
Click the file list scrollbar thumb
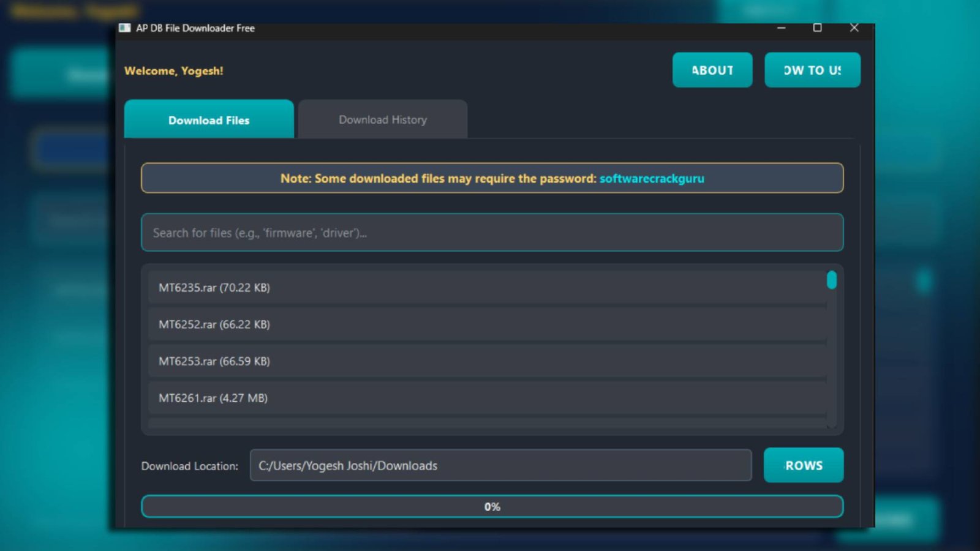(x=831, y=280)
